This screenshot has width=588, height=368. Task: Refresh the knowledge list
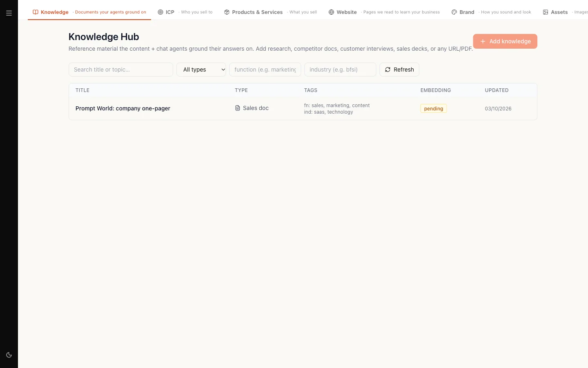[x=399, y=70]
